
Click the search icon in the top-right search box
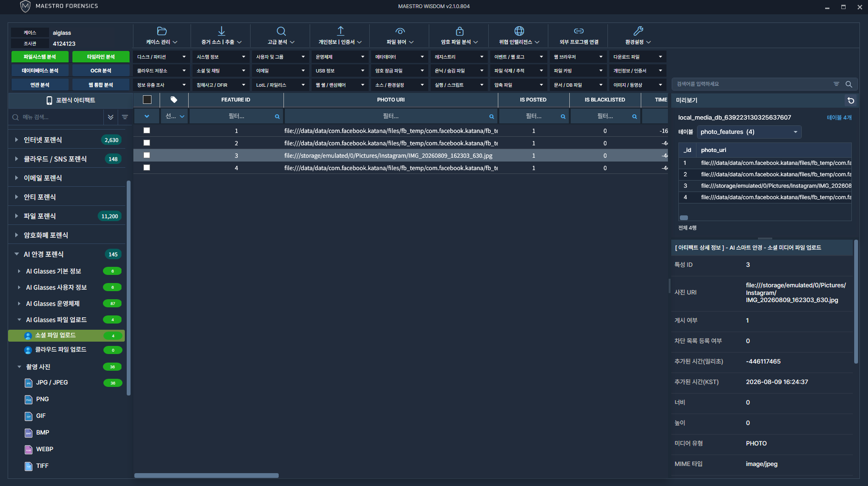click(848, 84)
